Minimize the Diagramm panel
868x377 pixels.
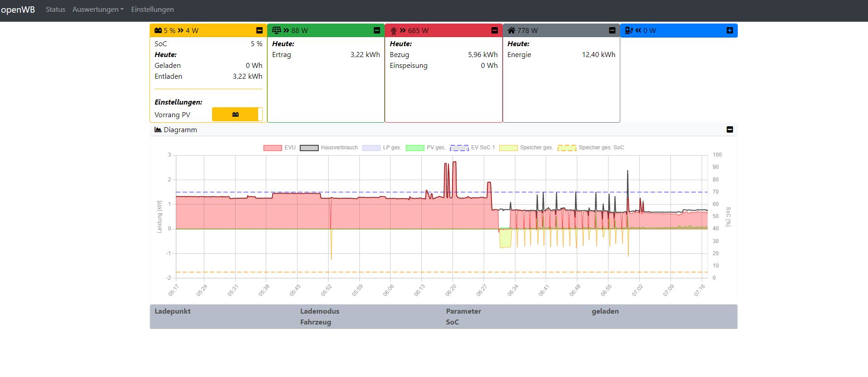(729, 129)
